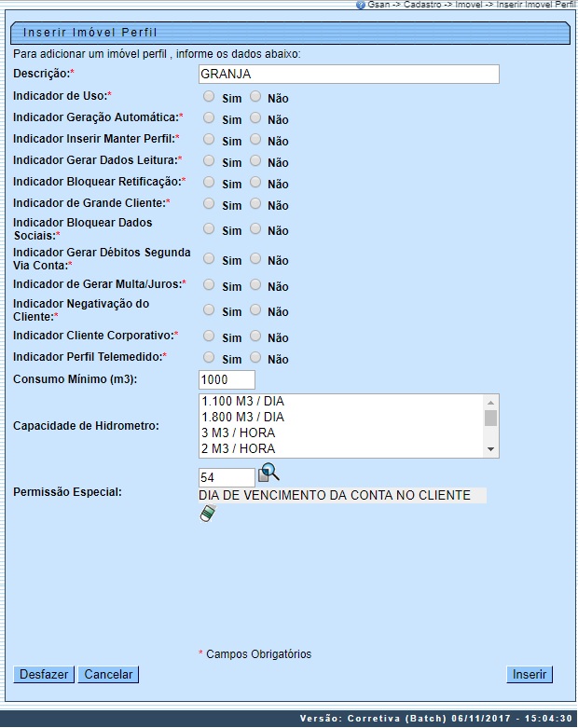The height and width of the screenshot is (728, 578).
Task: Pick Não for Indicador de Gerar Multa/Juros
Action: coord(255,284)
